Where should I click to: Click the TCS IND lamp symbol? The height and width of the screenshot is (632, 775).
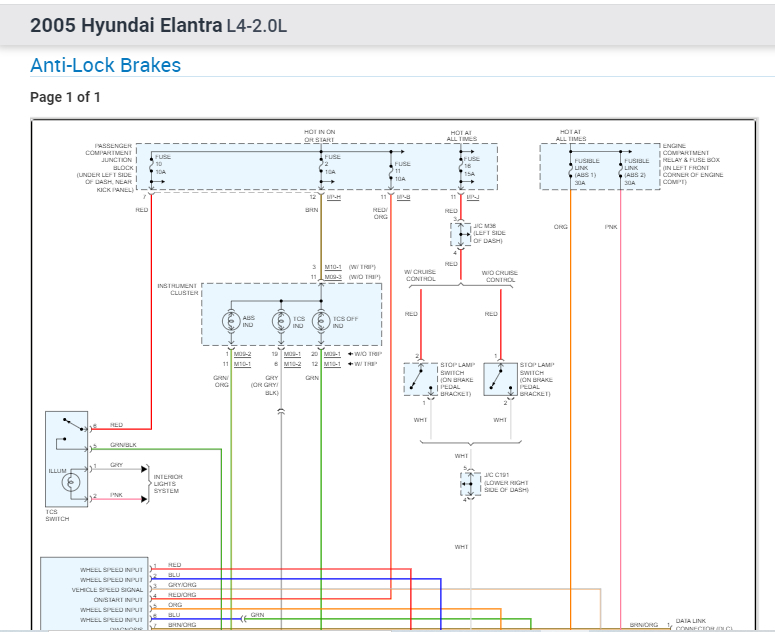(281, 321)
